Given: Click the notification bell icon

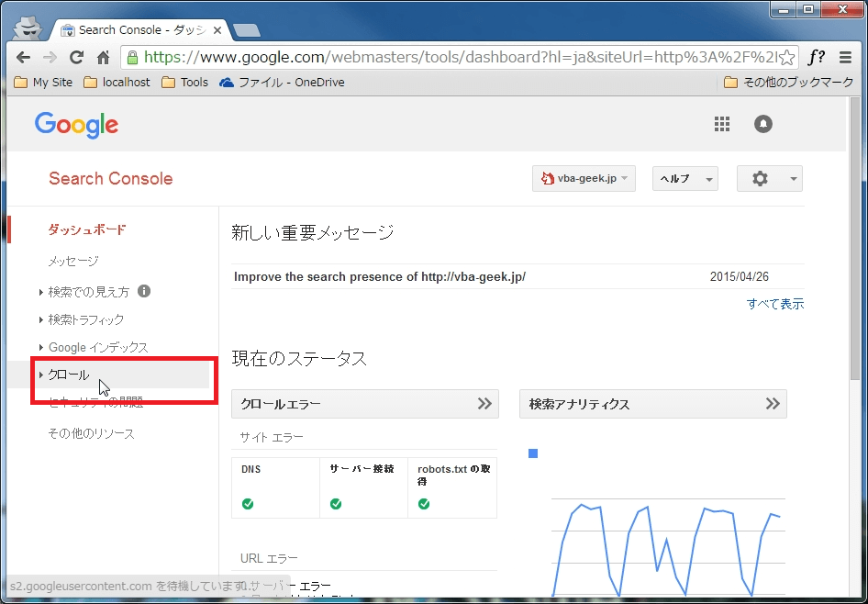Looking at the screenshot, I should point(762,124).
